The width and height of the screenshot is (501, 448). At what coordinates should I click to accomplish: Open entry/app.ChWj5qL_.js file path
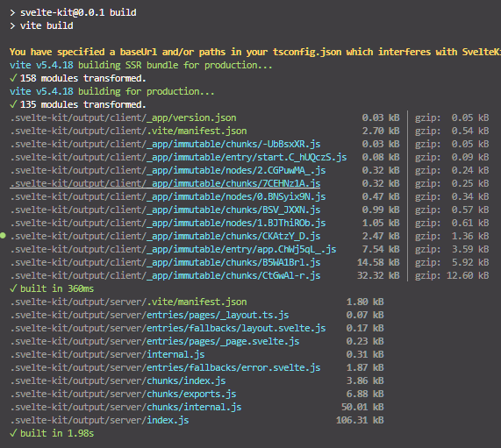pos(173,249)
